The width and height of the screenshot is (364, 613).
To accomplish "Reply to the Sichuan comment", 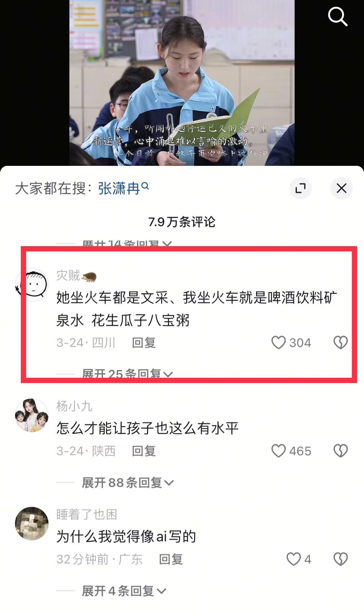I will 144,343.
